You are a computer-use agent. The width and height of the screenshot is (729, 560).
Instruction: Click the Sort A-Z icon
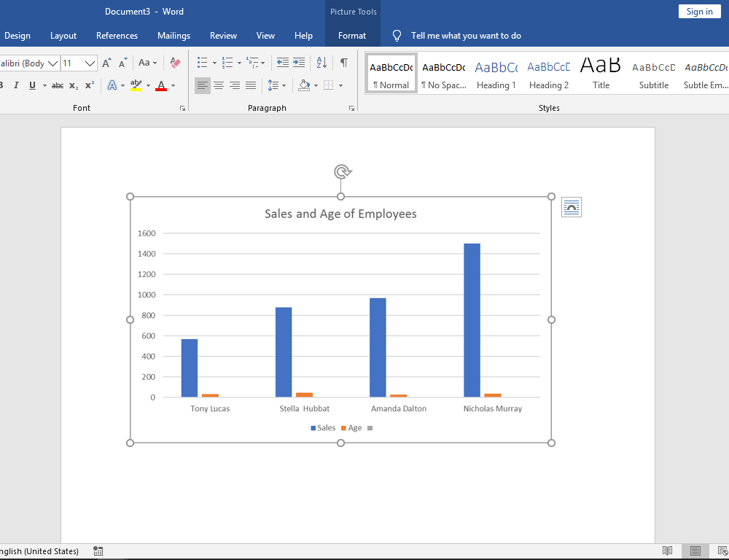(x=323, y=63)
